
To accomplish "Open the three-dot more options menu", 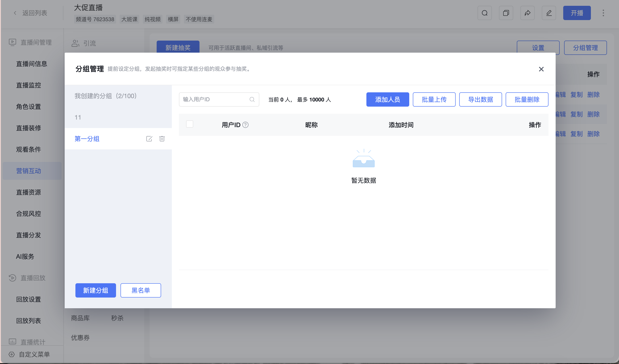I will click(603, 13).
